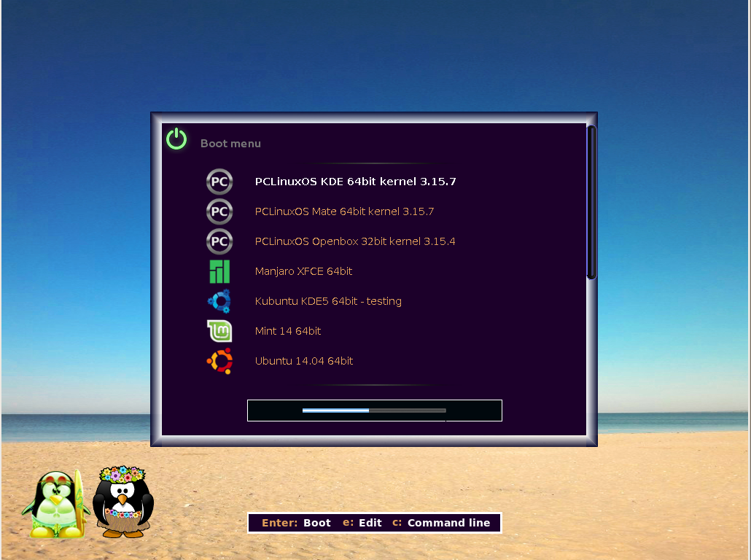Select PCLinuxOS KDE 64bit kernel 3.15.7
The width and height of the screenshot is (751, 560).
pos(355,182)
